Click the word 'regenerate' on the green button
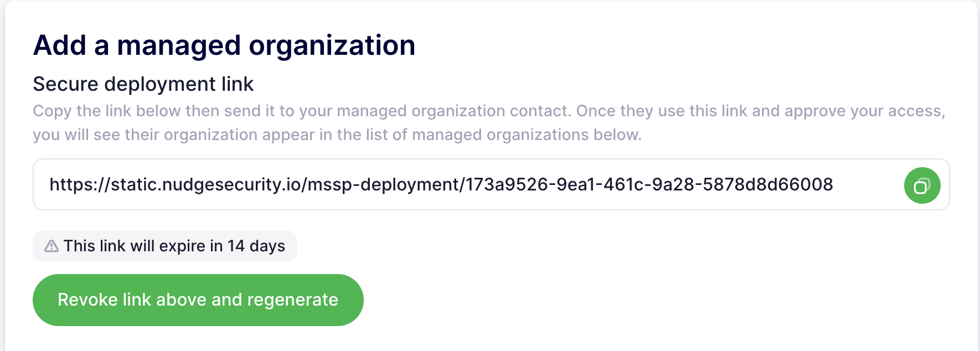The width and height of the screenshot is (980, 351). [x=292, y=300]
